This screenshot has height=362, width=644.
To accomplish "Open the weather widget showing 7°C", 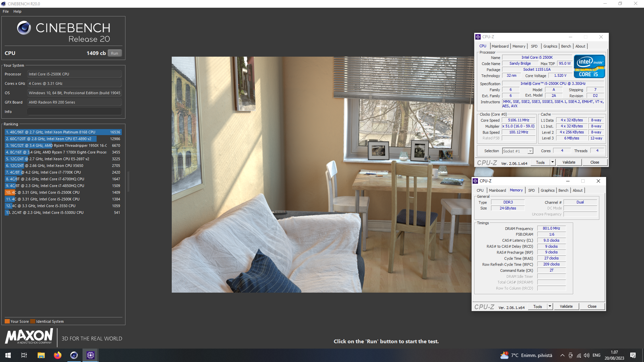I will (526, 355).
